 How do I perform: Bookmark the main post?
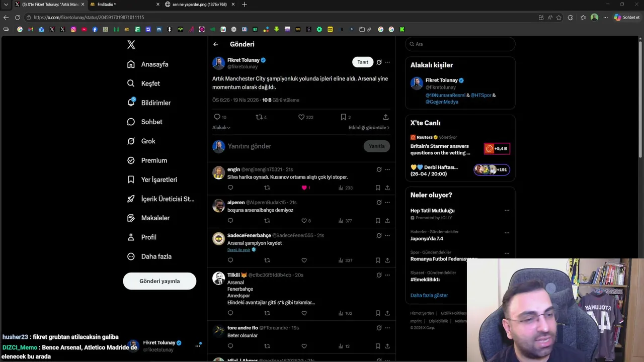pos(343,117)
